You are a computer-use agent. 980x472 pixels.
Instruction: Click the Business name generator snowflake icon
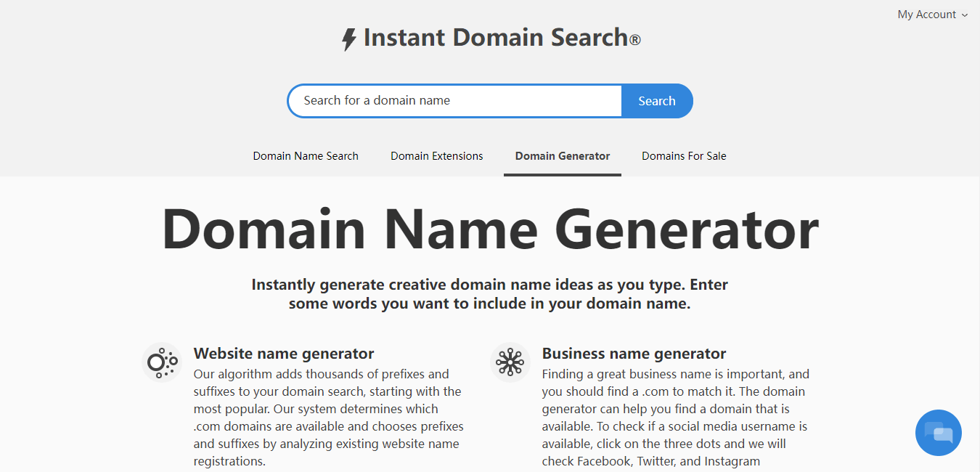click(x=510, y=362)
